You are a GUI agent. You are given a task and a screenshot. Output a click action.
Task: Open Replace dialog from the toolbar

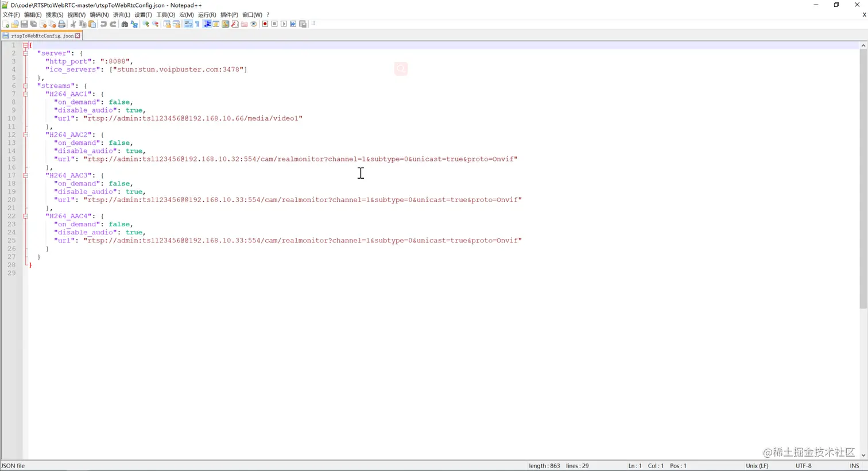(x=134, y=24)
